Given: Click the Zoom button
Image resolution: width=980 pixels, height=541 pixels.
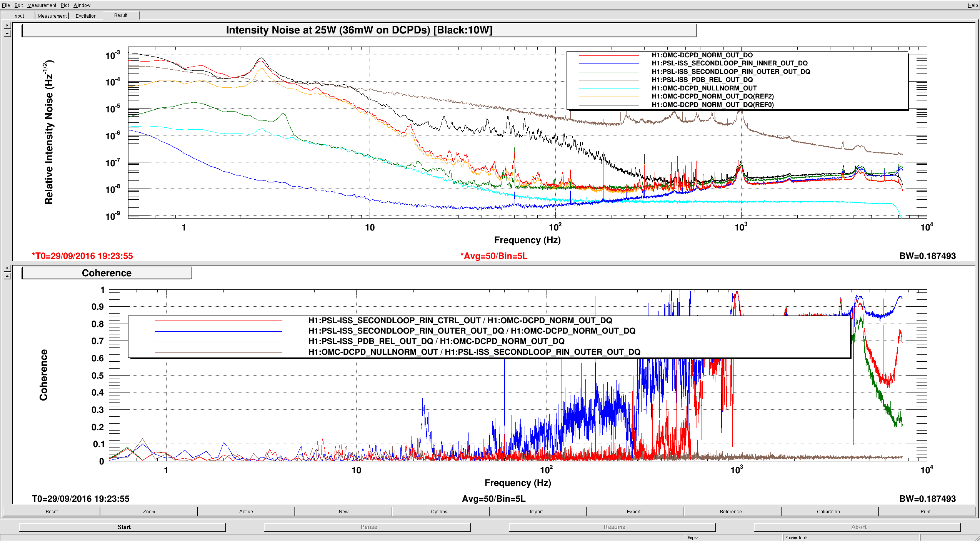Looking at the screenshot, I should (149, 511).
